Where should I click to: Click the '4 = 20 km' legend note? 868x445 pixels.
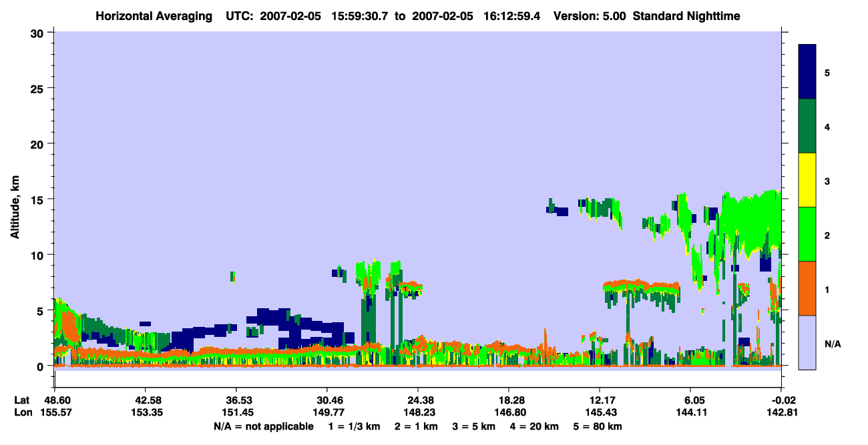pos(533,426)
